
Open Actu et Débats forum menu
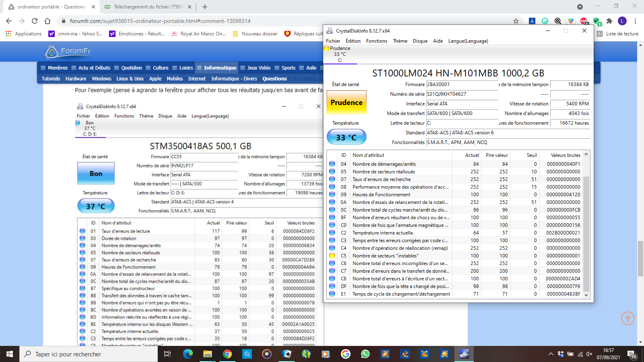point(91,68)
